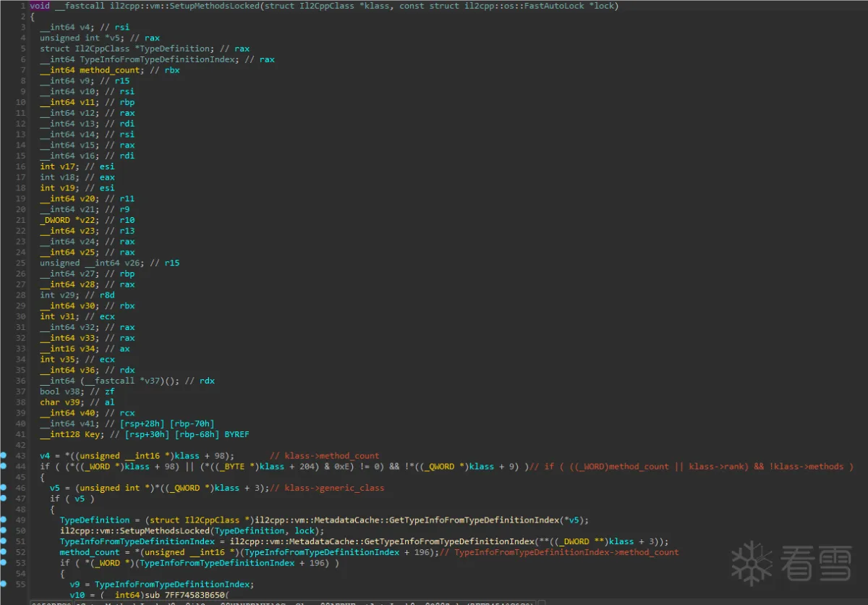Click v9 assignment on line 55
Screen dimensions: 868x605
click(75, 584)
